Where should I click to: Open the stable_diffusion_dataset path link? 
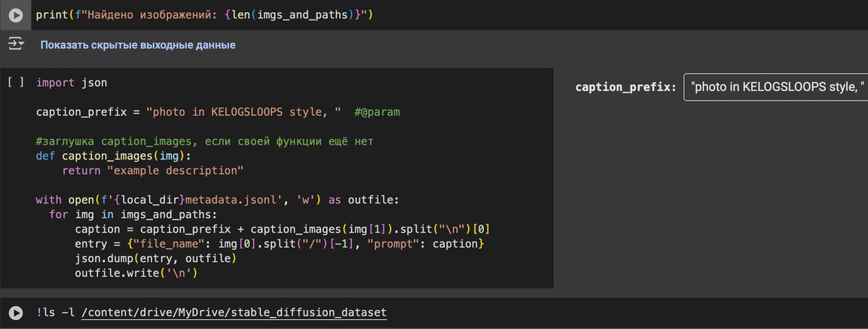233,312
